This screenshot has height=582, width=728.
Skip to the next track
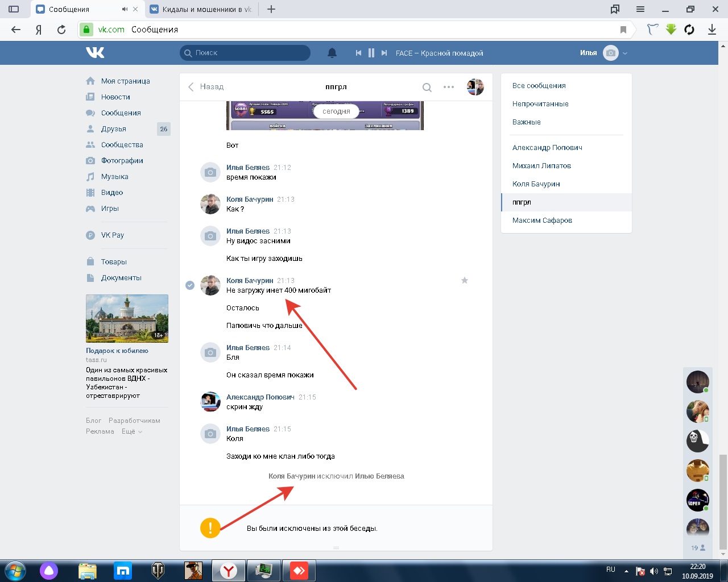(x=384, y=53)
